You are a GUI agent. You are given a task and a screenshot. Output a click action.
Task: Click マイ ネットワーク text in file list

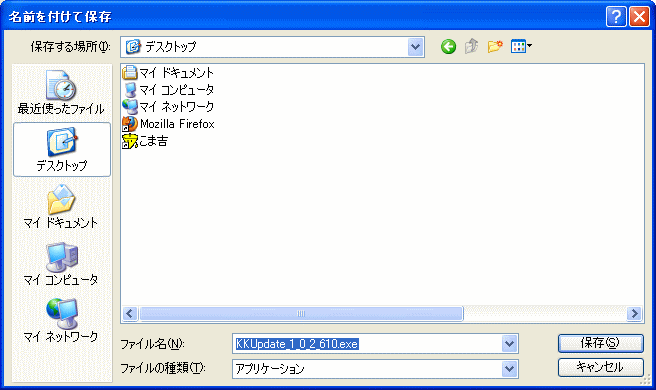pyautogui.click(x=177, y=107)
